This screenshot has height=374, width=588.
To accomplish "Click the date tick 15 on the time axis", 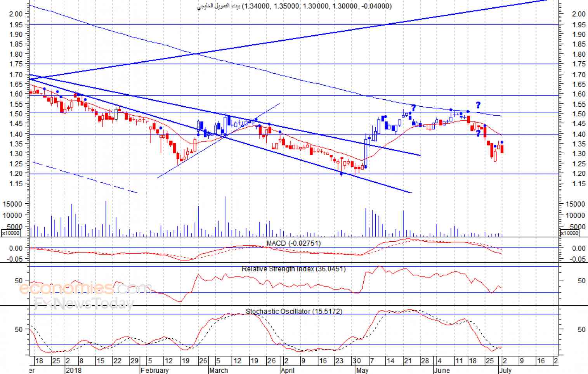I will [x=100, y=361].
